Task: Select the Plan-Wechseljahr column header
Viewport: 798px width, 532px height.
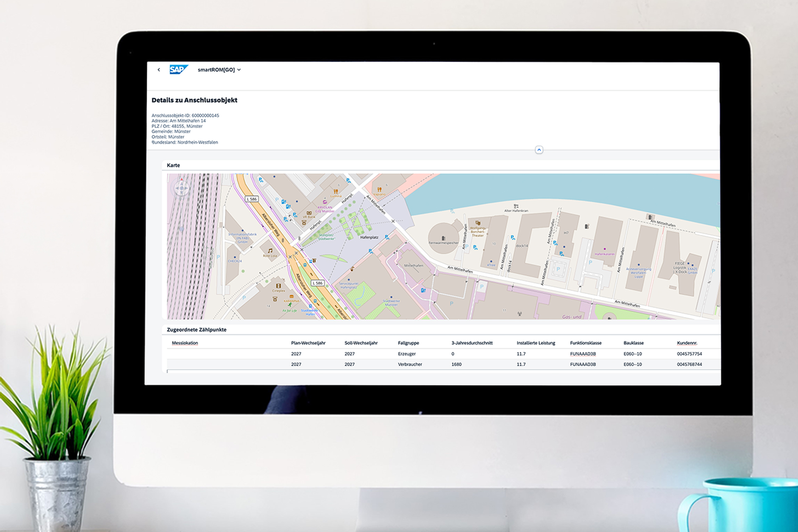Action: click(308, 343)
